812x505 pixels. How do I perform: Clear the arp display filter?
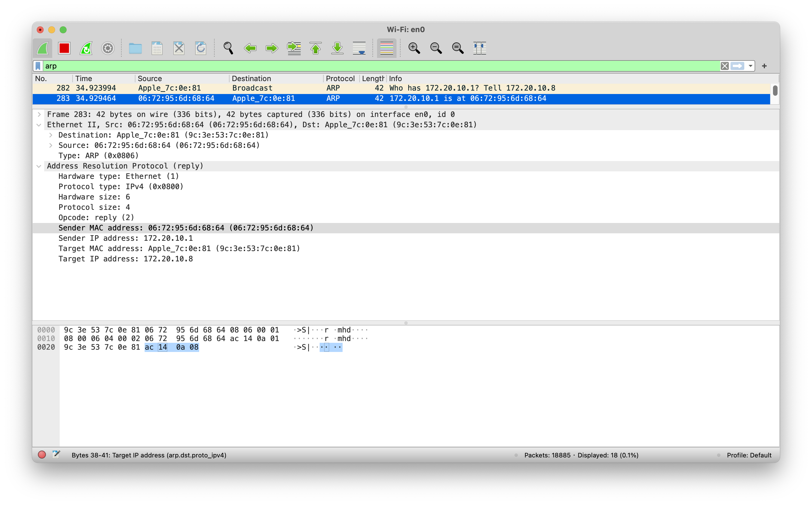724,66
